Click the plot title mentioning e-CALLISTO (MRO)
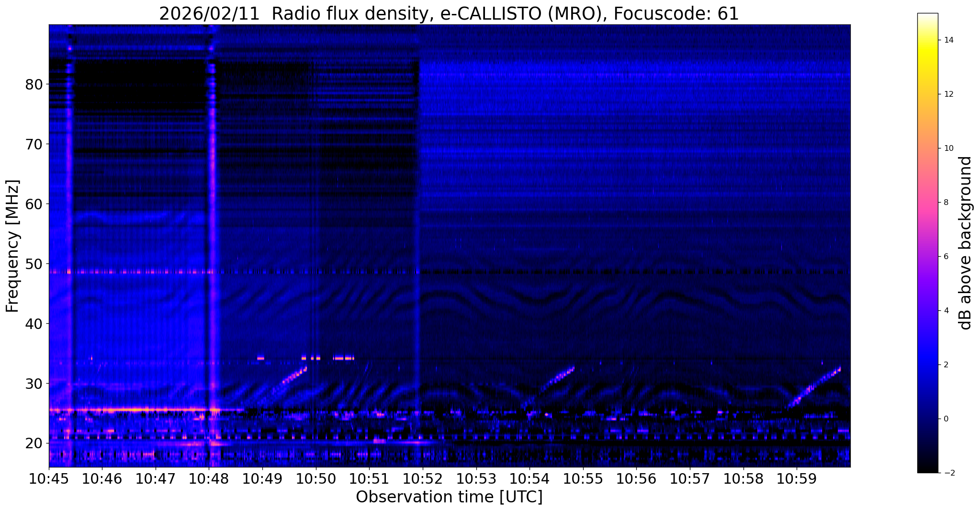The height and width of the screenshot is (511, 980). click(x=449, y=13)
